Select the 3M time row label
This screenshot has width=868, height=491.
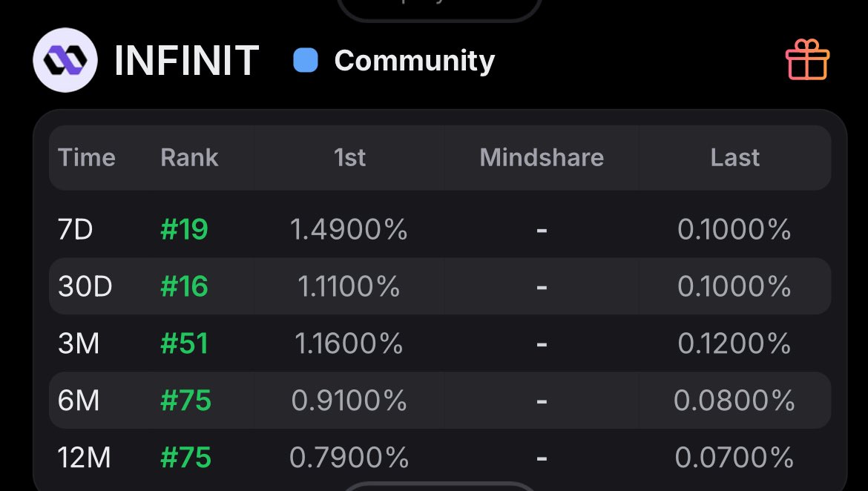79,343
